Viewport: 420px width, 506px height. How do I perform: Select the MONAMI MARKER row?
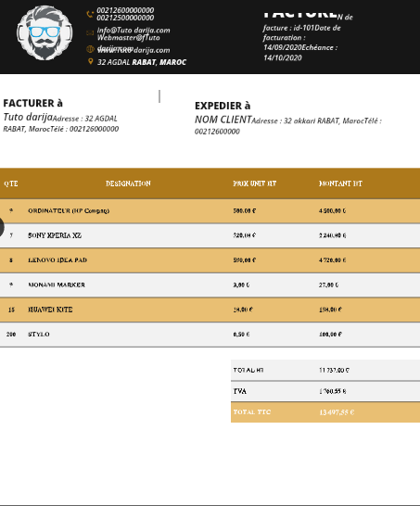[210, 285]
